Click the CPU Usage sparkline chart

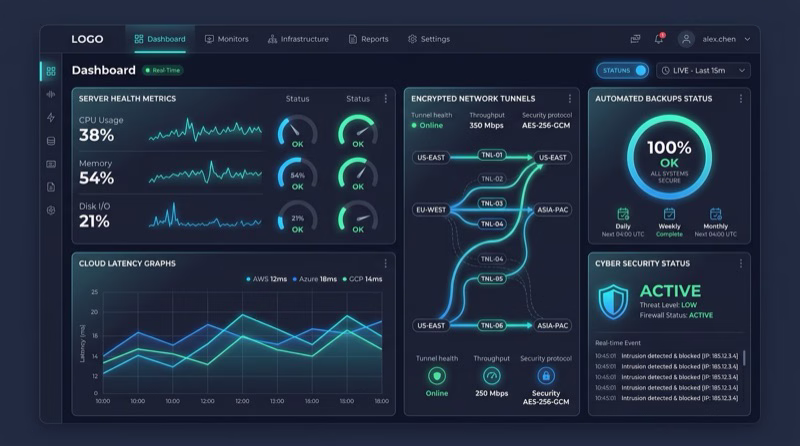[x=205, y=130]
